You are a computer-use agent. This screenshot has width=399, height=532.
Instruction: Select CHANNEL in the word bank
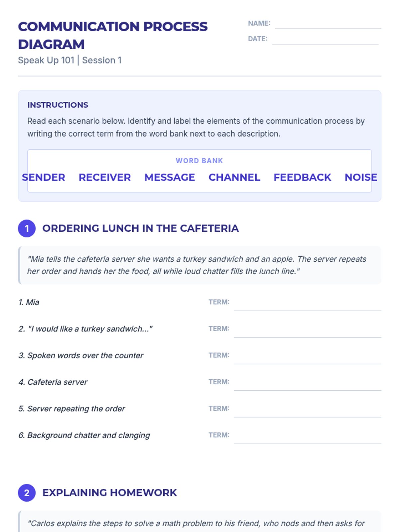click(x=234, y=177)
